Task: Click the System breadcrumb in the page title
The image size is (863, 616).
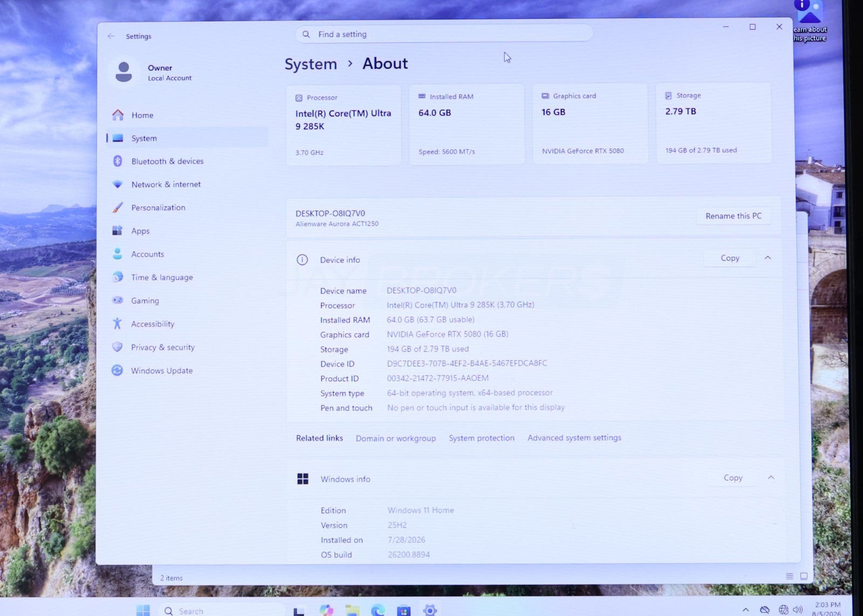Action: (311, 64)
